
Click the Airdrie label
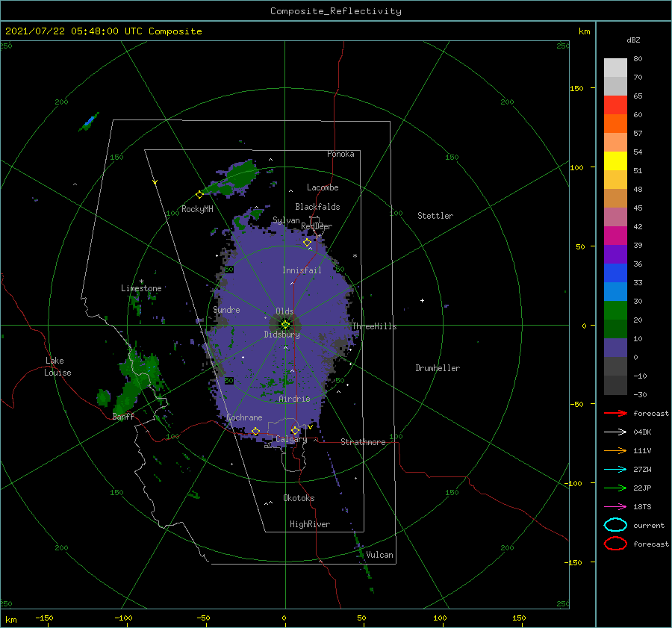[x=294, y=399]
